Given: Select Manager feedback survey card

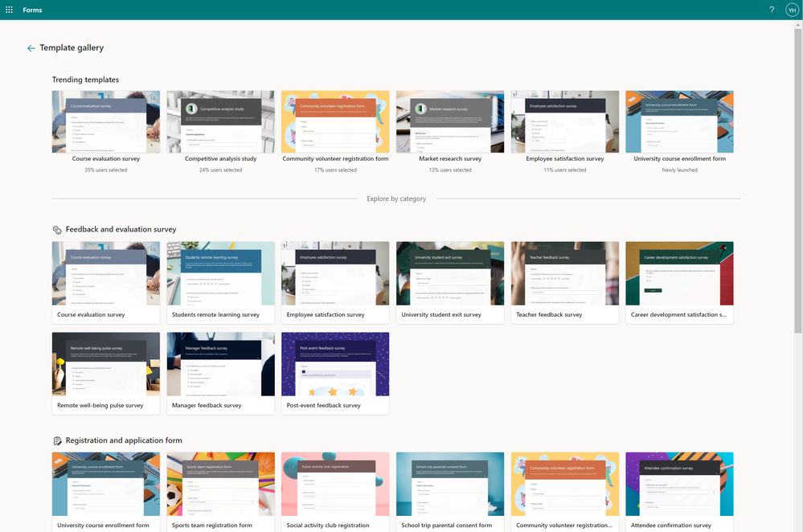Looking at the screenshot, I should [x=221, y=373].
